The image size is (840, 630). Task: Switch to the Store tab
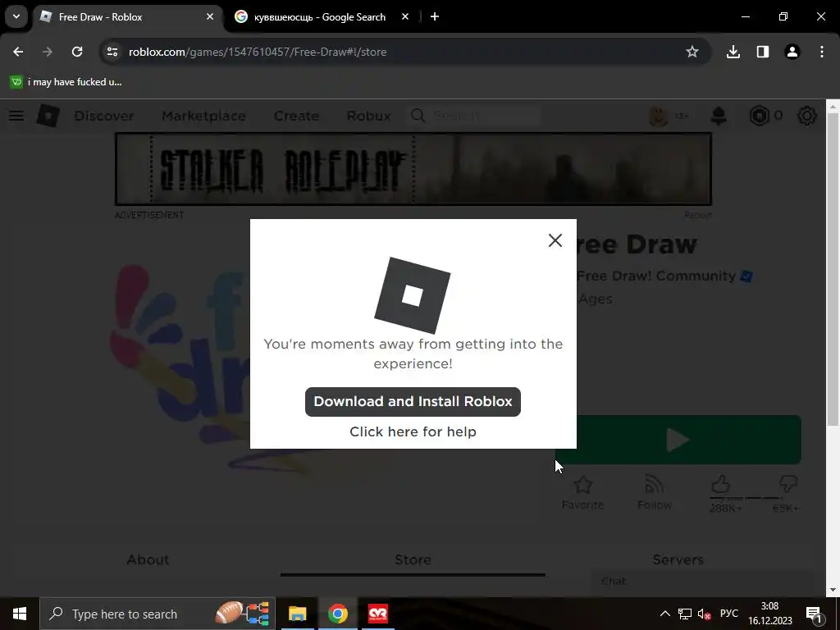pos(413,559)
